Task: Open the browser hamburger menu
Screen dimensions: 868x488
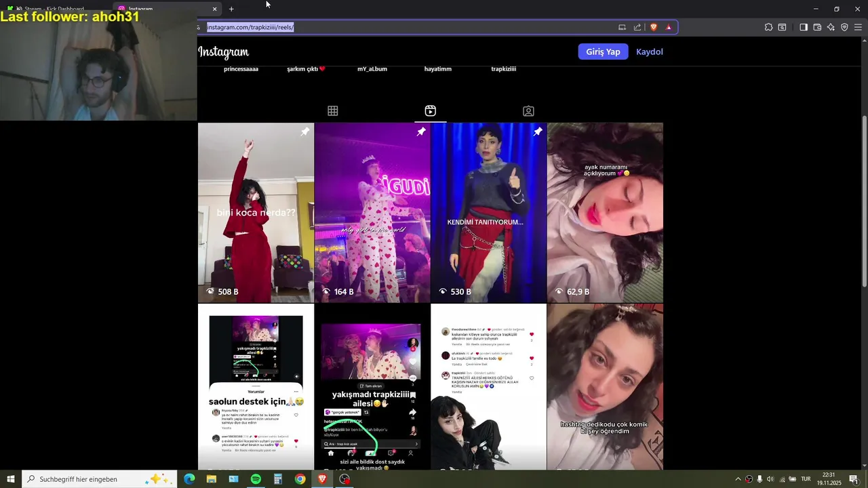Action: (x=858, y=27)
